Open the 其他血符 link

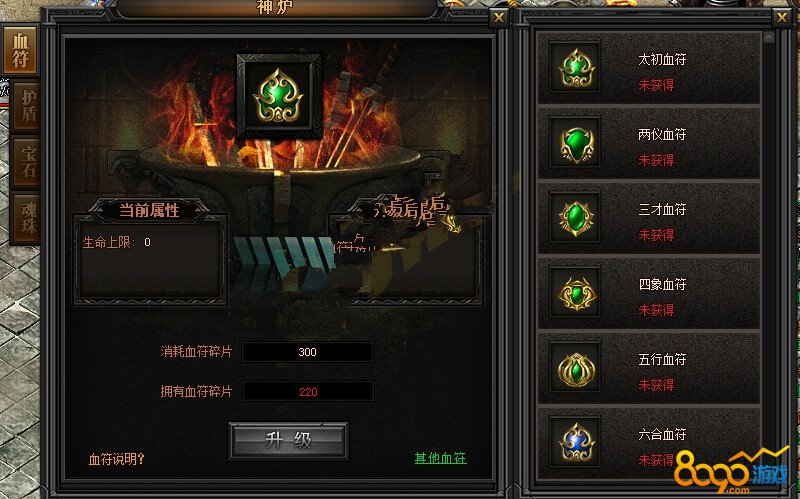click(x=440, y=458)
